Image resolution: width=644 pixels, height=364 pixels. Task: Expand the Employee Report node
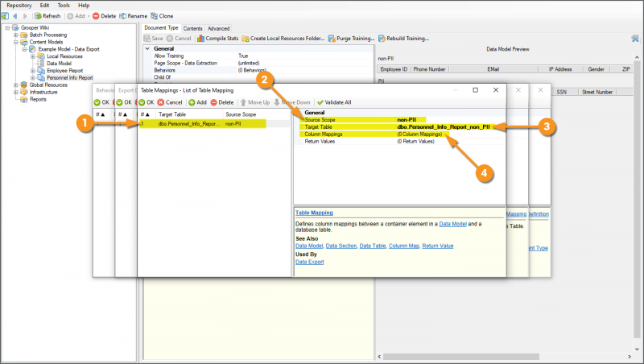33,71
